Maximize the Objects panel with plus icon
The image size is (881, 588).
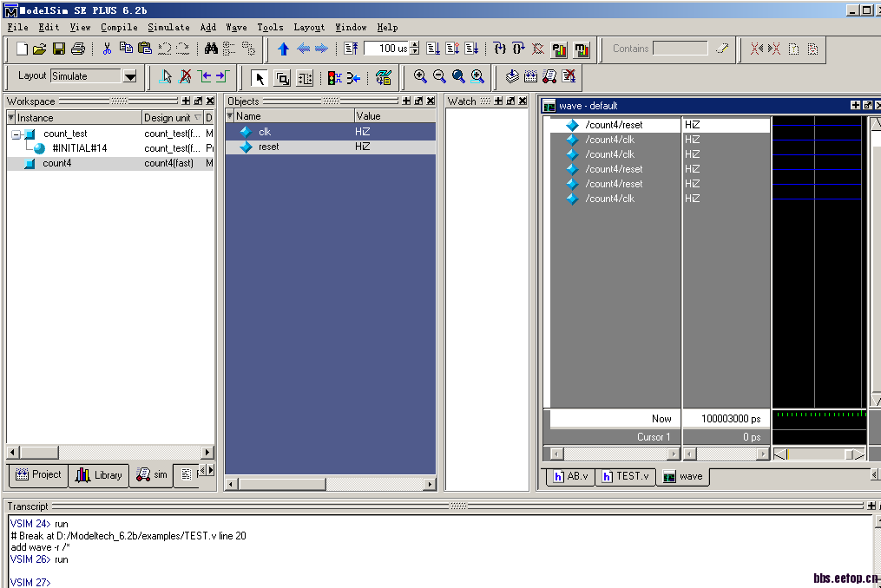(406, 101)
